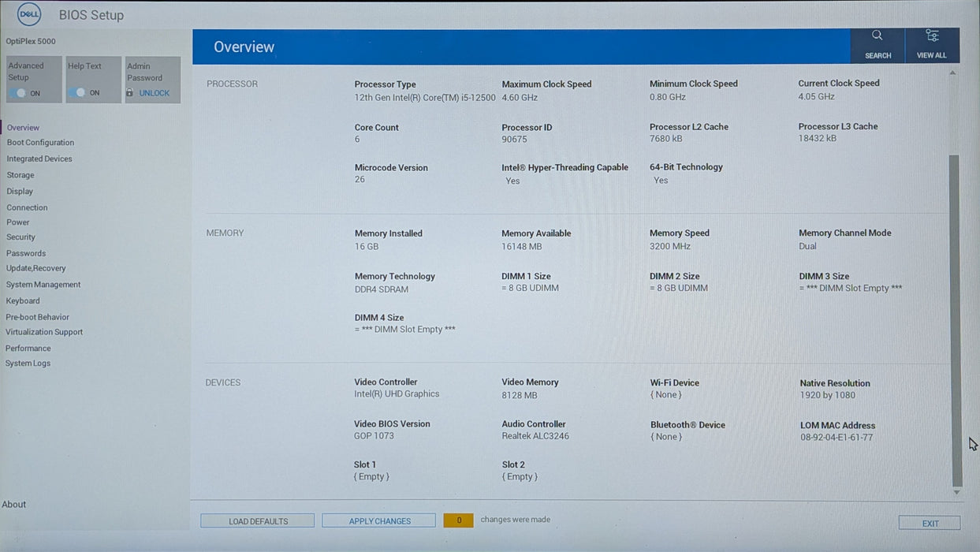This screenshot has height=552, width=980.
Task: Click the Microcode Version 26 value
Action: tap(360, 180)
